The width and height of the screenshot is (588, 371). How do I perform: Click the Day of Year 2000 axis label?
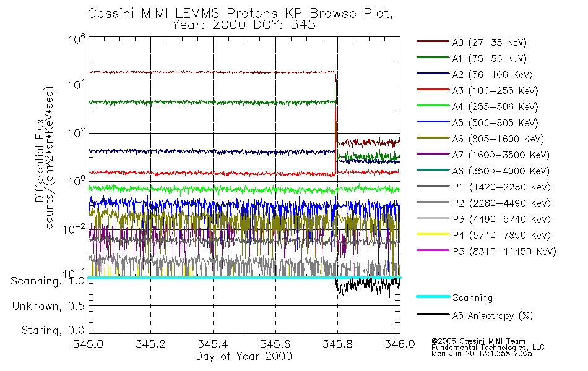click(244, 356)
